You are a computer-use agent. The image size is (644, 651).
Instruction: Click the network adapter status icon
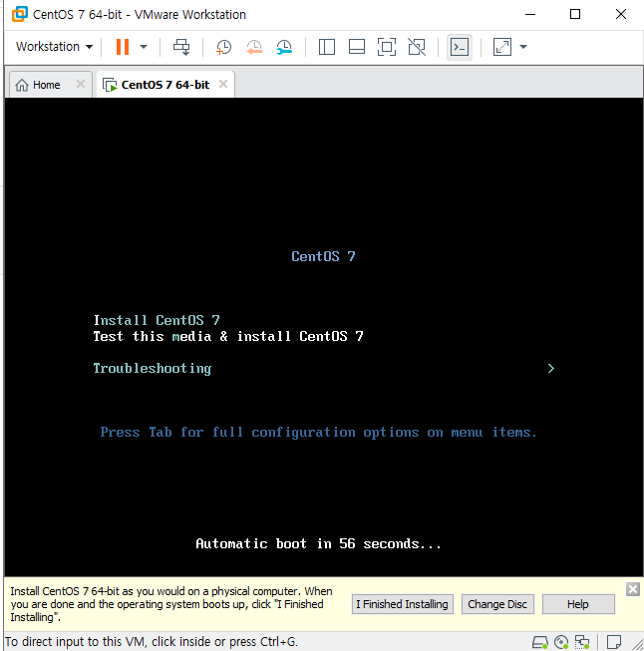pos(582,642)
